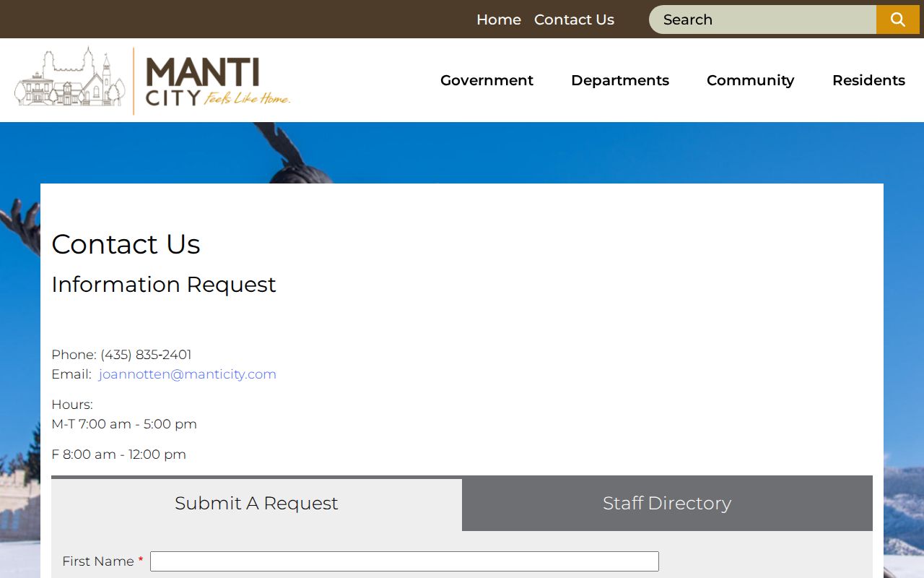
Task: Focus the Search input box
Action: pos(762,20)
